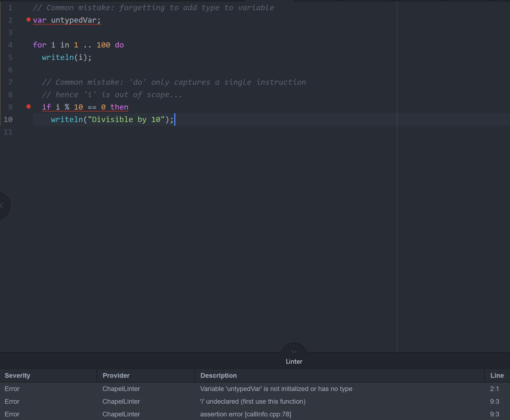Click the 'if i % 10 == 0 then' line
Screen dimensions: 510x420
coord(85,107)
